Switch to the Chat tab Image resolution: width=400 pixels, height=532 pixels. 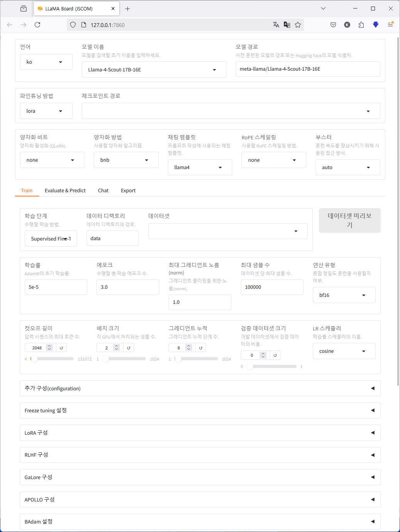(x=103, y=190)
